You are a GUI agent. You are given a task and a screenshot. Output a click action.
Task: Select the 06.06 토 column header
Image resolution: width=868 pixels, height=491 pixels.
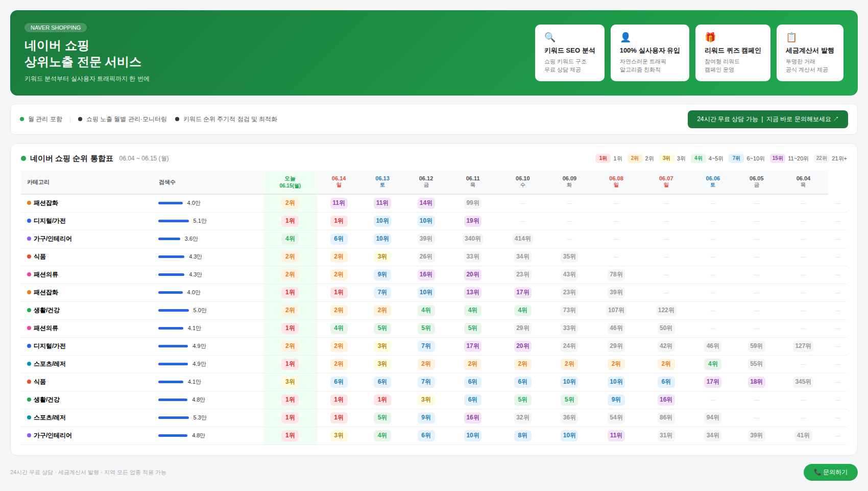[713, 182]
